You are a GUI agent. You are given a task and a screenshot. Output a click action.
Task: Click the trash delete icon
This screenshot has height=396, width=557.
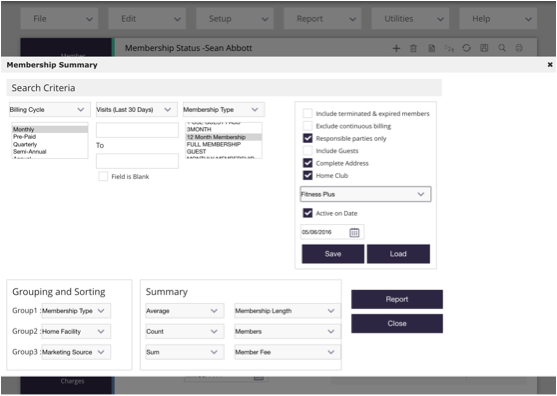point(413,48)
